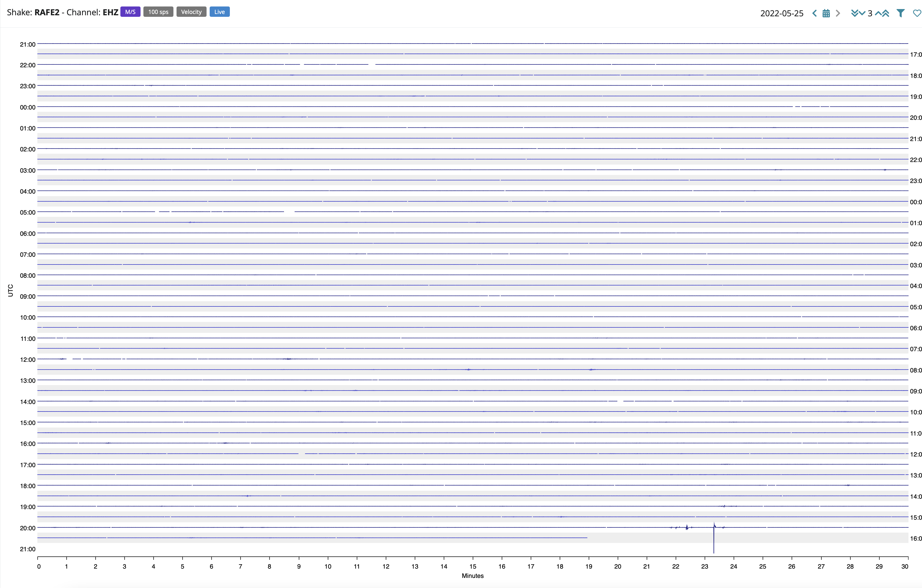Click the 20:00 label on the left UTC axis
This screenshot has height=588, width=922.
28,528
